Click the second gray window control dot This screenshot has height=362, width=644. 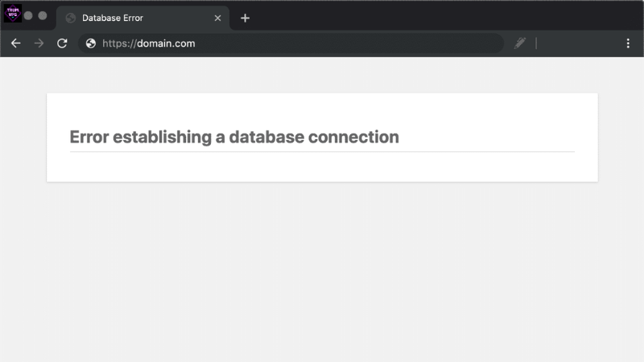click(43, 15)
